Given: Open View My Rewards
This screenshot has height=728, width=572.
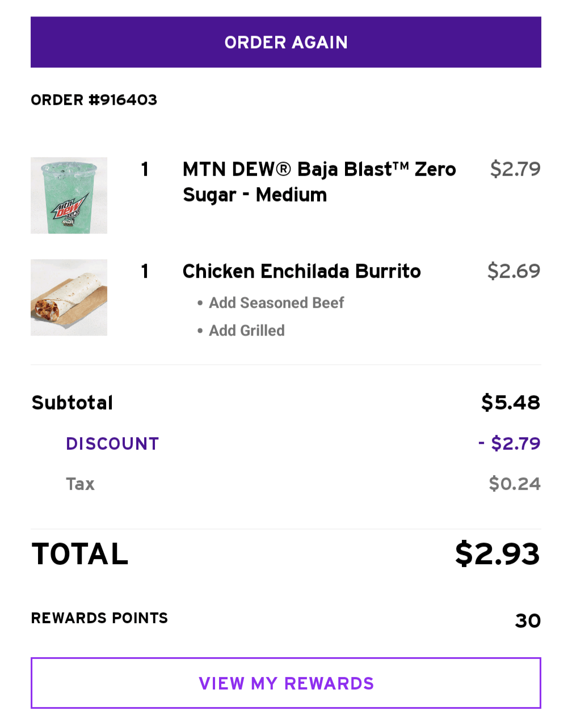Looking at the screenshot, I should (x=286, y=683).
